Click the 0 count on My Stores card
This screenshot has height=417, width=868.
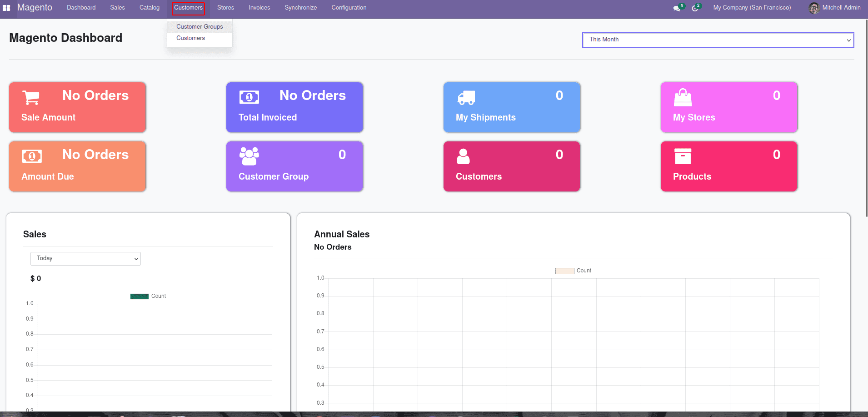pyautogui.click(x=777, y=95)
